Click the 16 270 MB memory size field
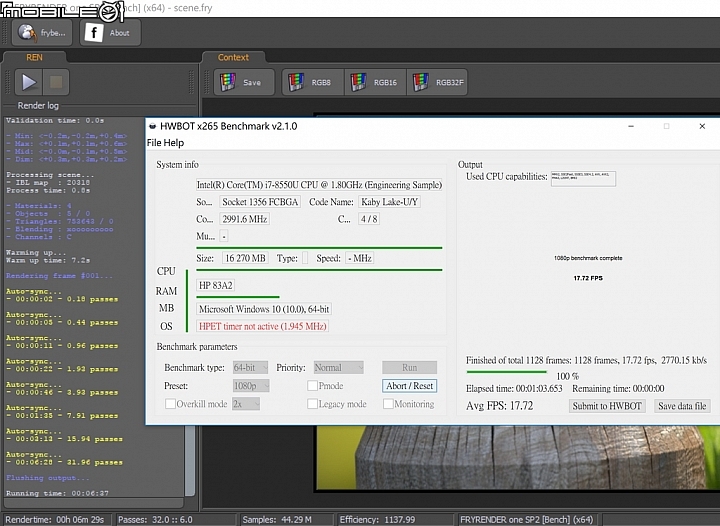 [x=245, y=258]
